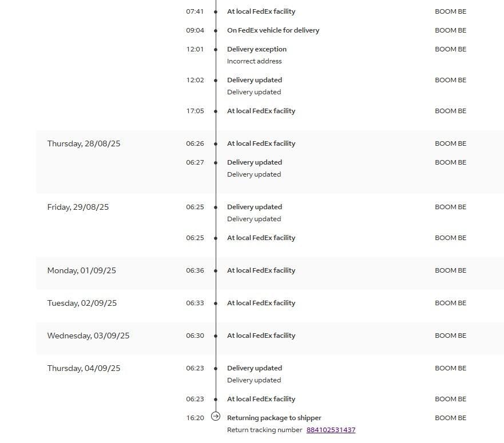Click "Returning package to shipper" status text
Image resolution: width=504 pixels, height=443 pixels.
point(274,418)
